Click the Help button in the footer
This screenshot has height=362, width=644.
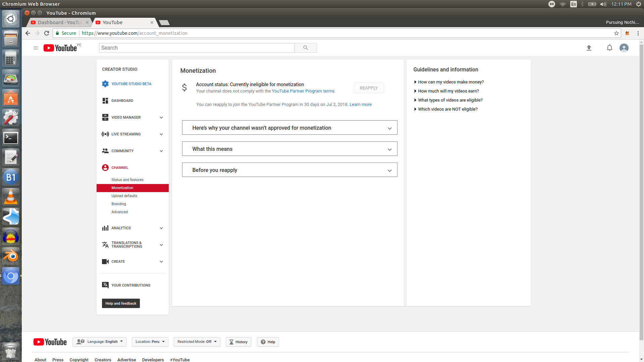click(x=268, y=342)
